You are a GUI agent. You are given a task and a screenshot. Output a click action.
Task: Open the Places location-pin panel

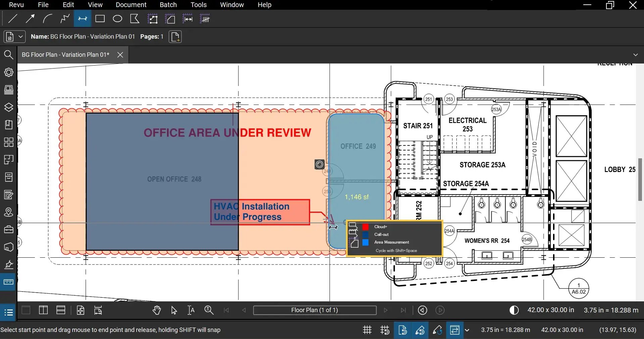click(x=9, y=212)
